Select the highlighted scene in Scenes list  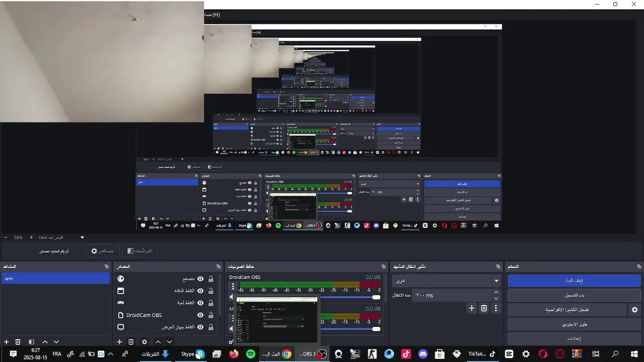tap(55, 278)
